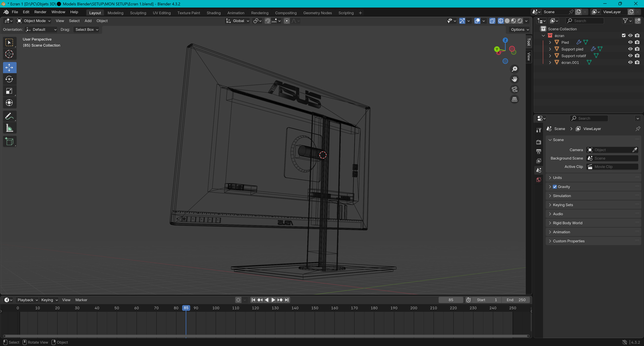Switch to the Modeling workspace tab
644x346 pixels.
115,13
